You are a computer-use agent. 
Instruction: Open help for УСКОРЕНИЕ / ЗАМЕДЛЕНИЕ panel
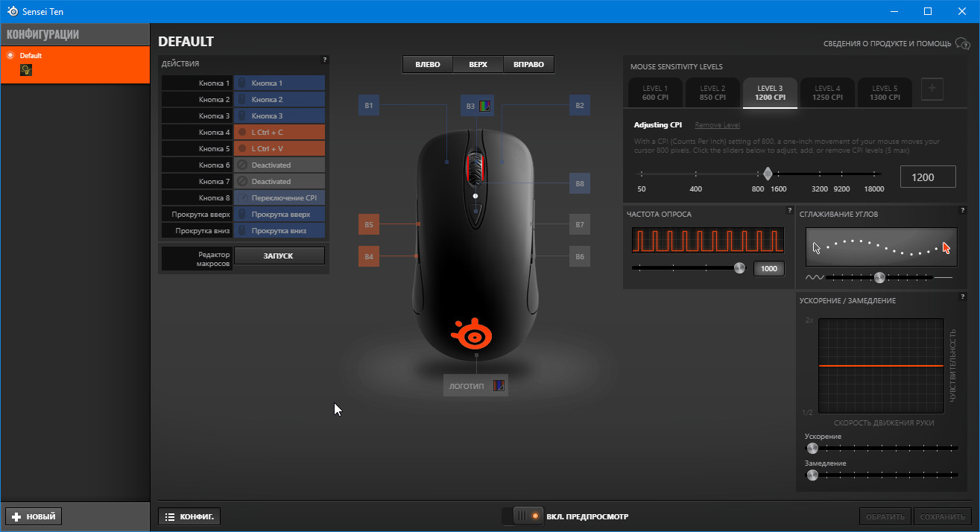tap(962, 297)
